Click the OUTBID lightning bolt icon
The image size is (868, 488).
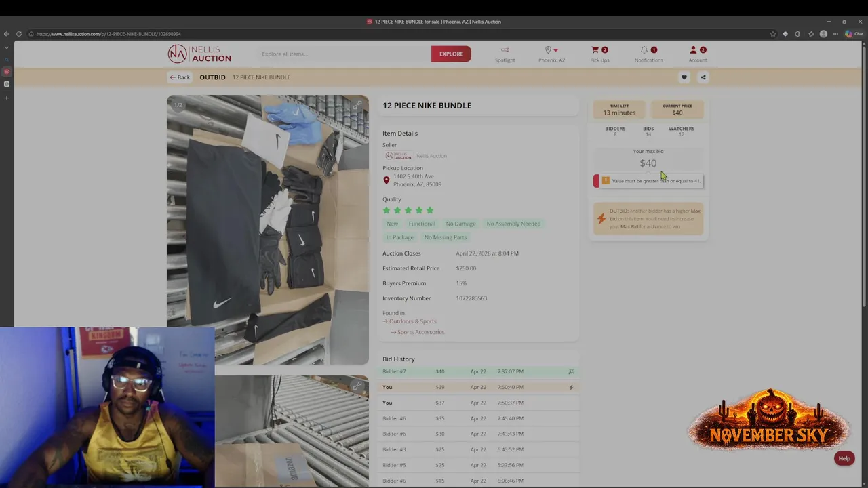(x=601, y=218)
